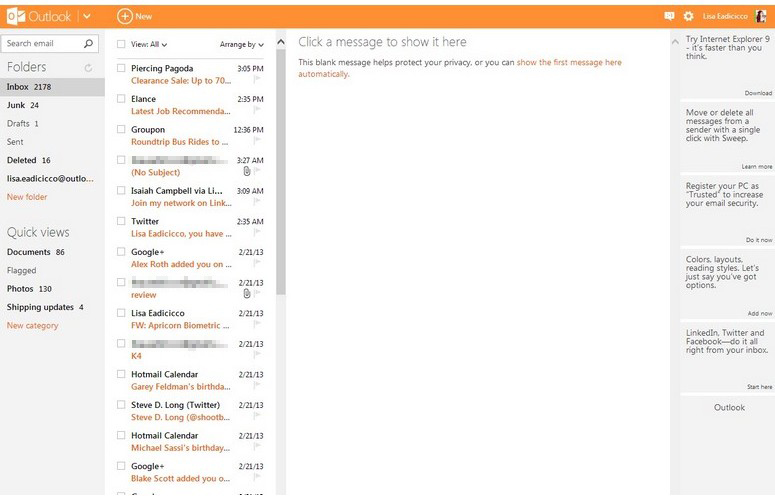Click Learn more about Sweep
Image resolution: width=775 pixels, height=500 pixels.
[x=757, y=167]
